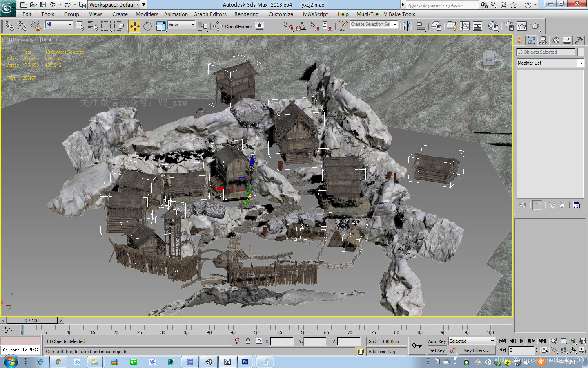Open the Schematic View icon

pyautogui.click(x=477, y=26)
